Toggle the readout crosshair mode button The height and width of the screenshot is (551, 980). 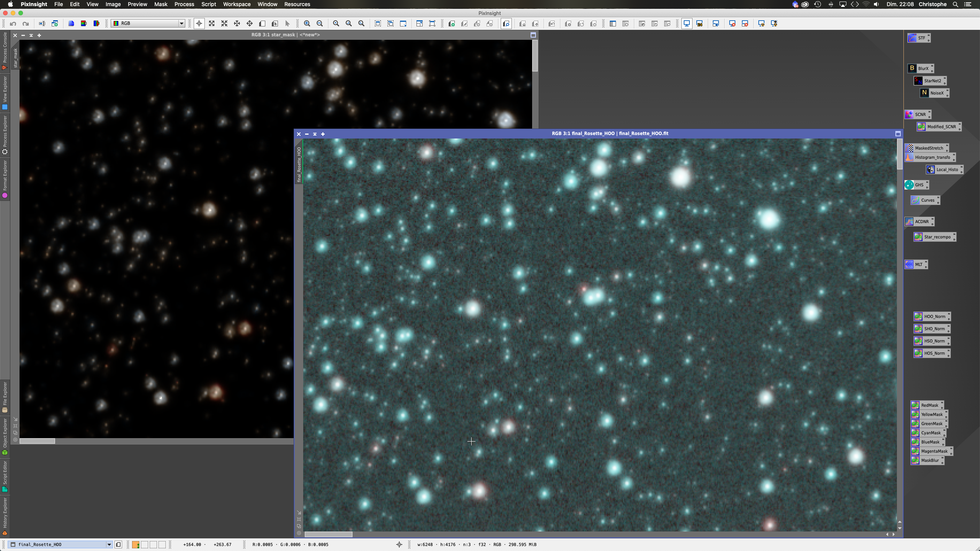[199, 23]
